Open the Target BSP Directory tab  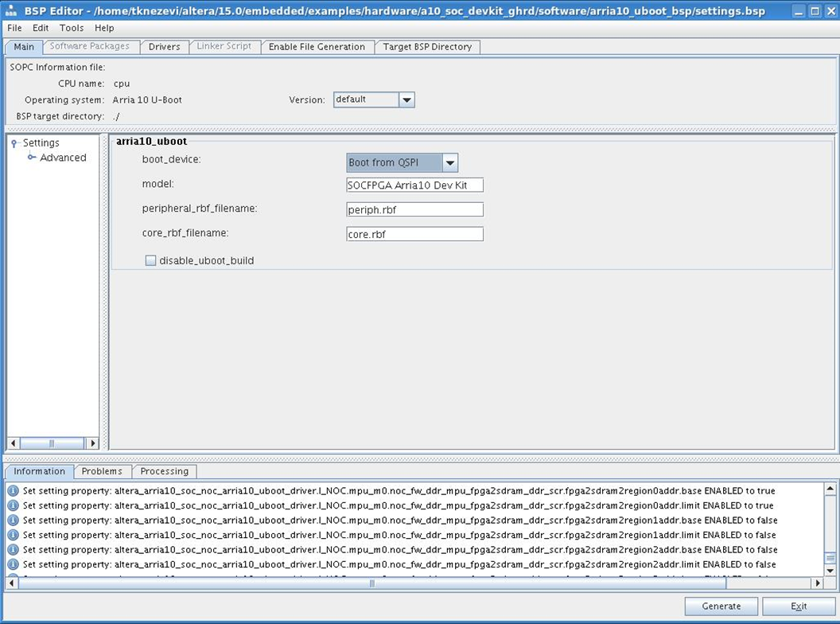[427, 47]
